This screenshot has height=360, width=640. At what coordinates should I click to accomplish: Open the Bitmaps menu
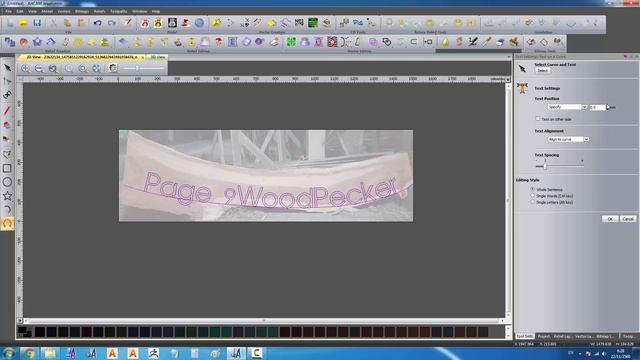pyautogui.click(x=82, y=11)
